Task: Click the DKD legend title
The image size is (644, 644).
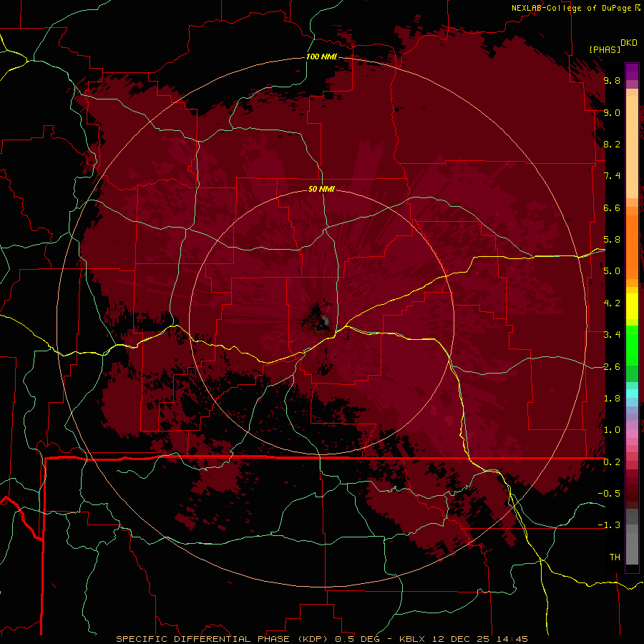Action: pyautogui.click(x=629, y=43)
